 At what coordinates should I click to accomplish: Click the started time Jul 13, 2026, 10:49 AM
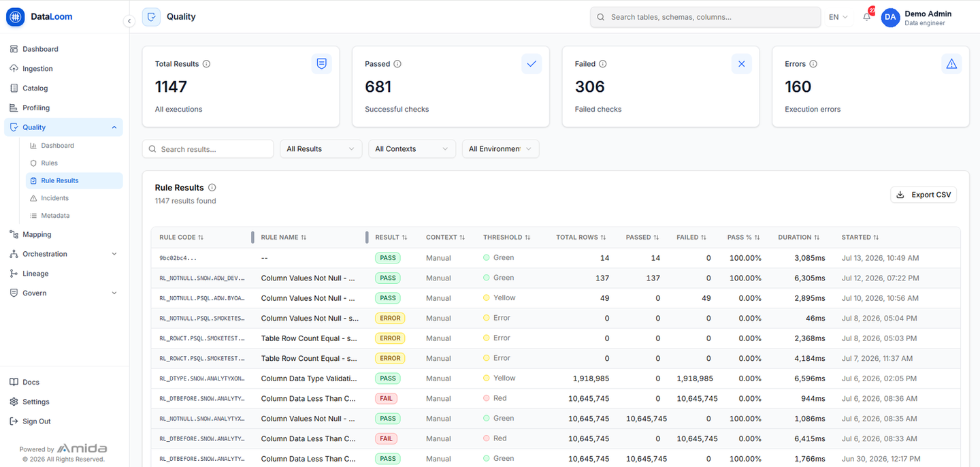[x=880, y=258]
